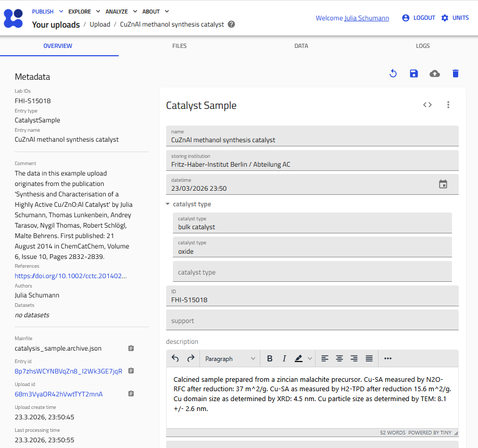
Task: Open the code view for Catalyst Sample
Action: [x=427, y=104]
